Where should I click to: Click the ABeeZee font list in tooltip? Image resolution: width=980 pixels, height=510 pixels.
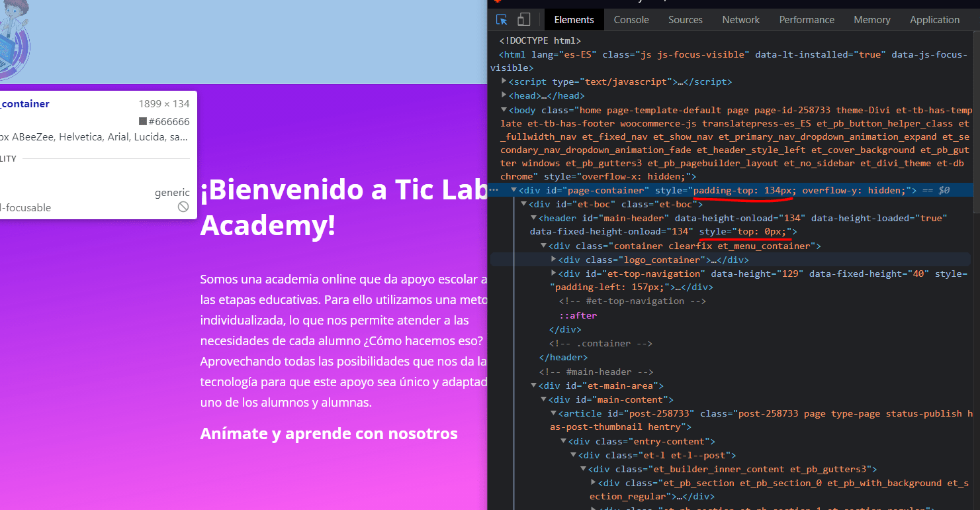[94, 137]
